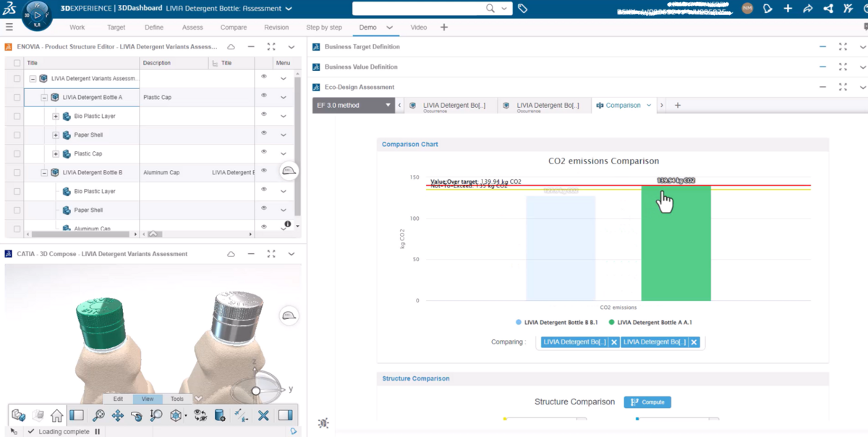
Task: Collapse the LIVIA Detergent Variants Assessment root node
Action: 33,78
